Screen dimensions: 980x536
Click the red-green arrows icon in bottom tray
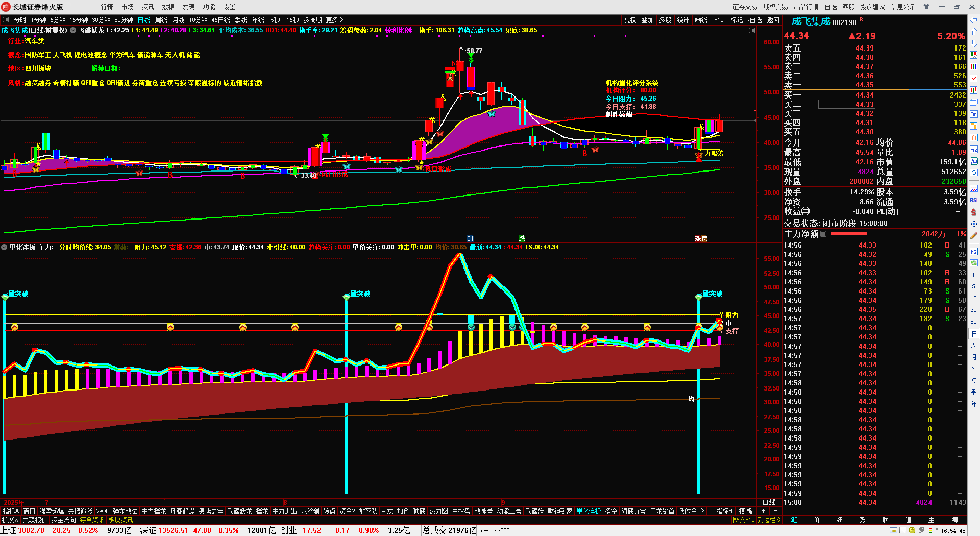(930, 531)
